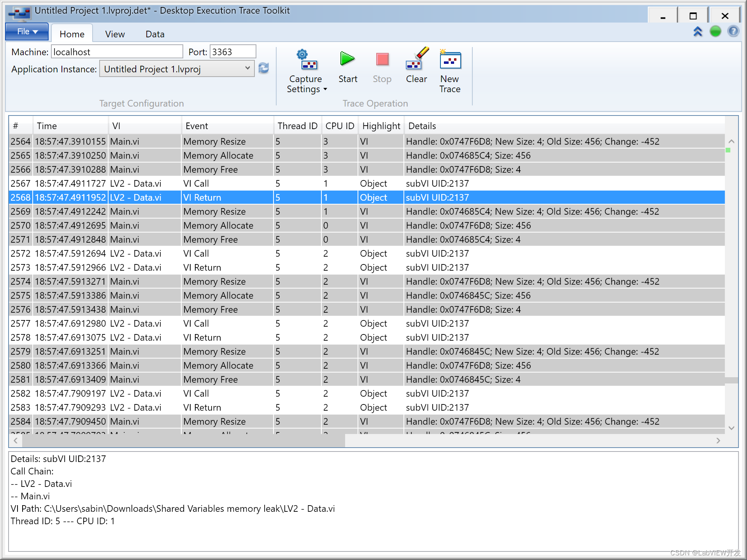Switch to the View tab
747x560 pixels.
coord(116,34)
